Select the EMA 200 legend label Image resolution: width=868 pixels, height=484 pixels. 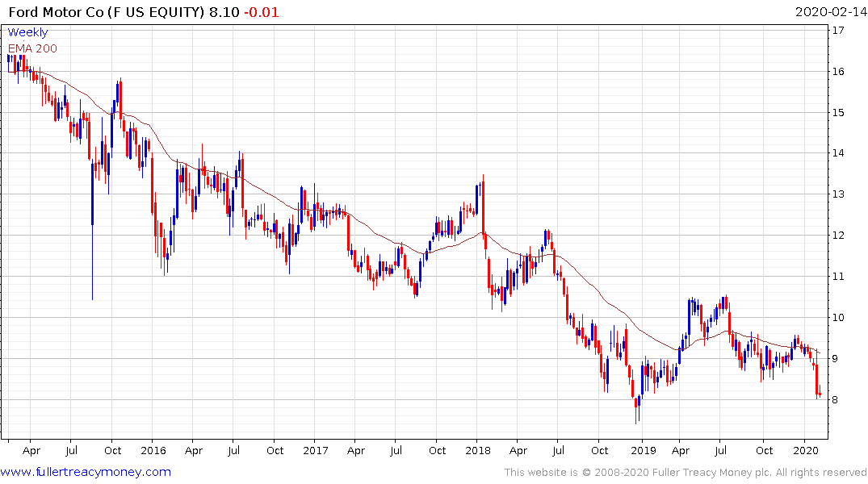click(x=32, y=48)
